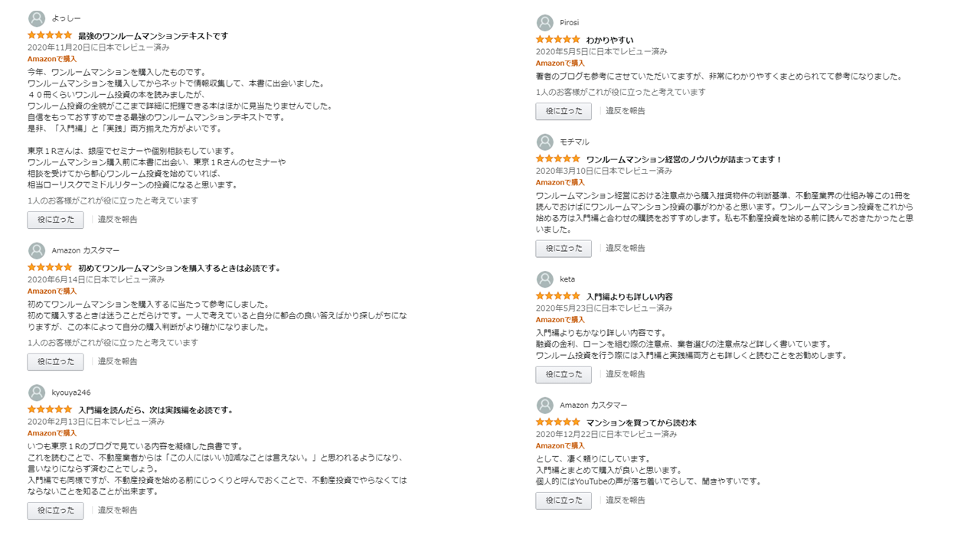The width and height of the screenshot is (980, 551).
Task: Mark よっしー's review as 役に立った
Action: (55, 220)
